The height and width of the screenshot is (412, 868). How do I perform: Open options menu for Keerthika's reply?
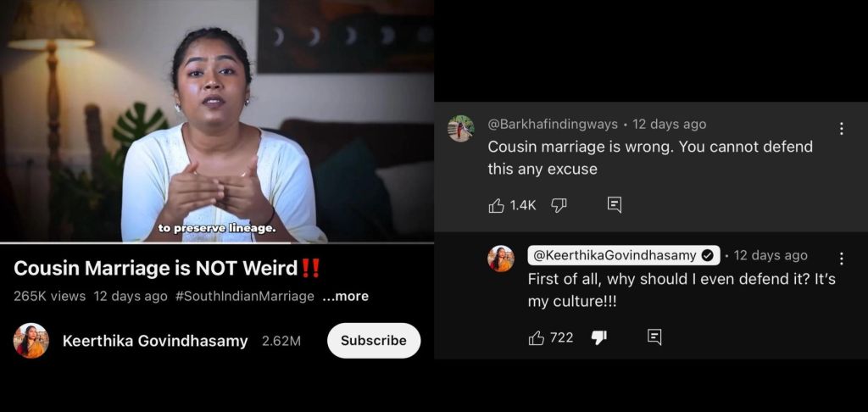(x=842, y=259)
